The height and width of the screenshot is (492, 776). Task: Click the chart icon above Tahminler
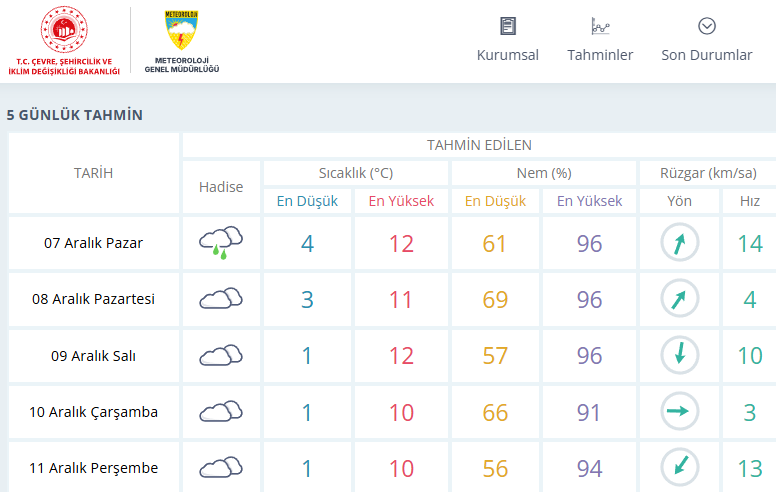click(x=600, y=26)
